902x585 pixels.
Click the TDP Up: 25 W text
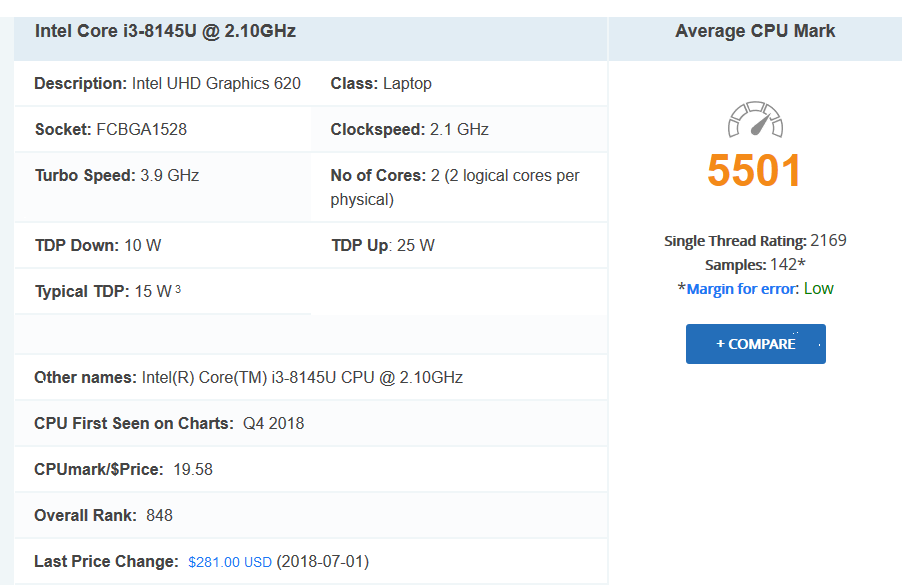[383, 246]
